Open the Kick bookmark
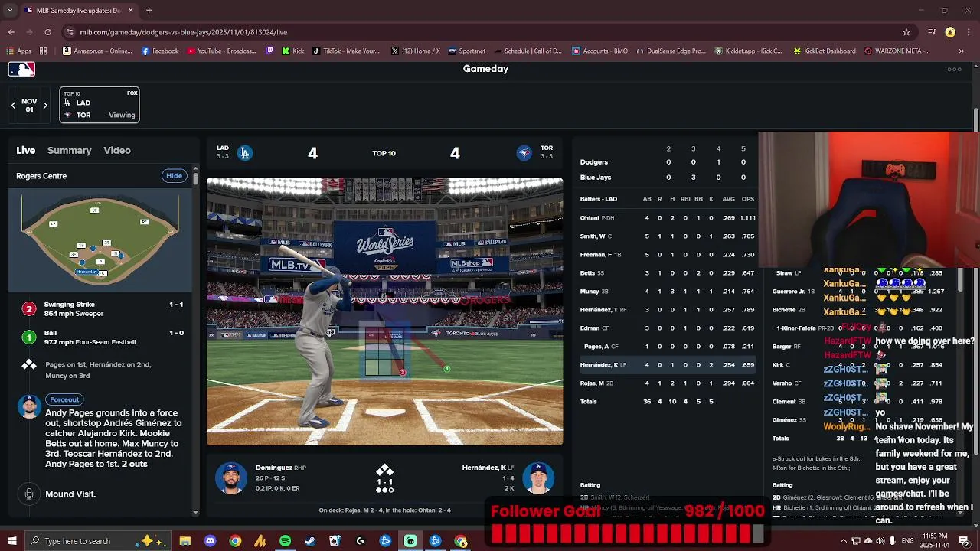The image size is (980, 551). tap(292, 51)
